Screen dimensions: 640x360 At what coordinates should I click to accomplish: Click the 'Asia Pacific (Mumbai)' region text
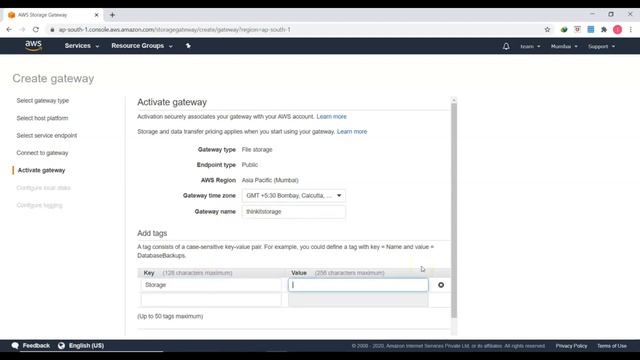click(x=270, y=180)
